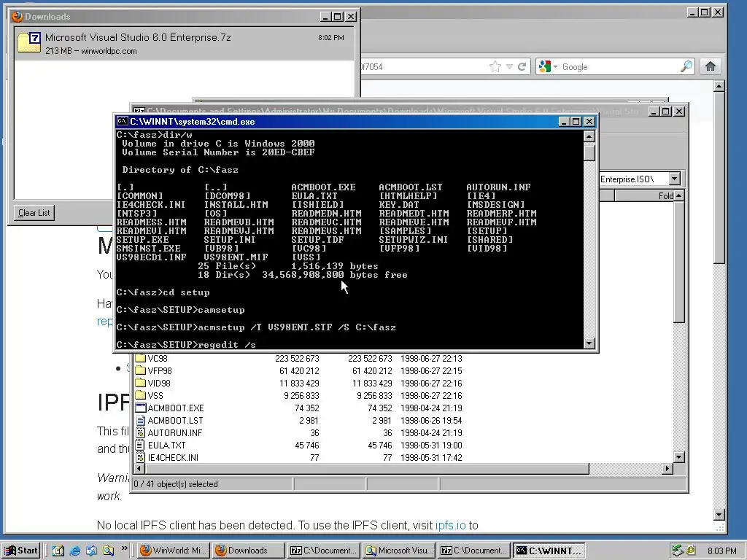The width and height of the screenshot is (747, 560).
Task: Bookmark the page with the star icon
Action: point(495,66)
